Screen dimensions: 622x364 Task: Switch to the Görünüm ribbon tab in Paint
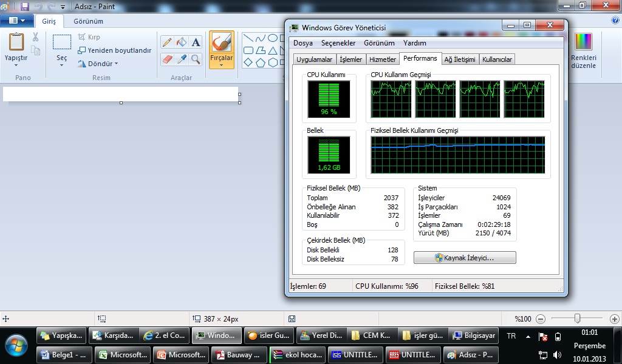[88, 21]
